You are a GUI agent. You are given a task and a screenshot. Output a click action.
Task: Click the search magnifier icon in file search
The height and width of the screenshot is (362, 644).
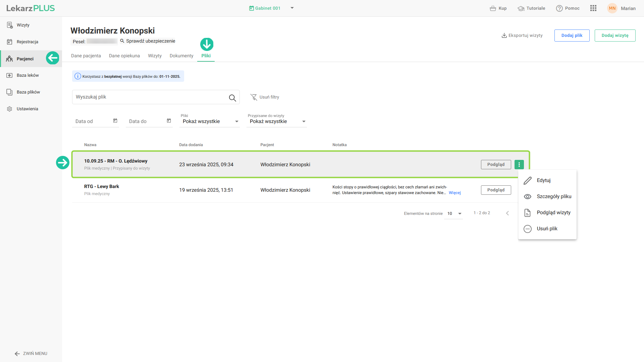(232, 98)
